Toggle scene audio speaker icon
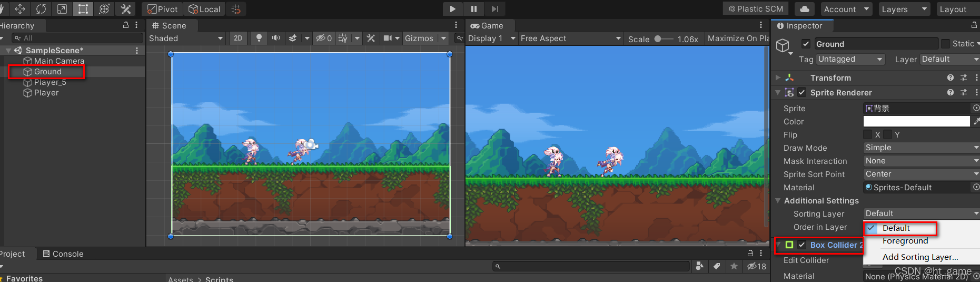The image size is (980, 282). point(275,38)
